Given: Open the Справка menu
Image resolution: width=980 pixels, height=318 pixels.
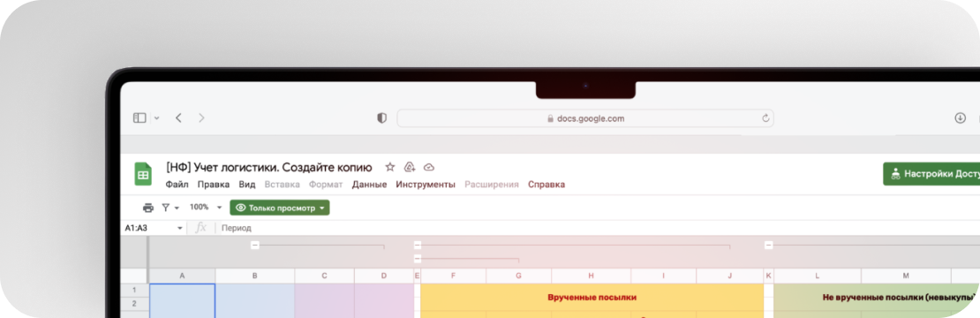Looking at the screenshot, I should (547, 185).
